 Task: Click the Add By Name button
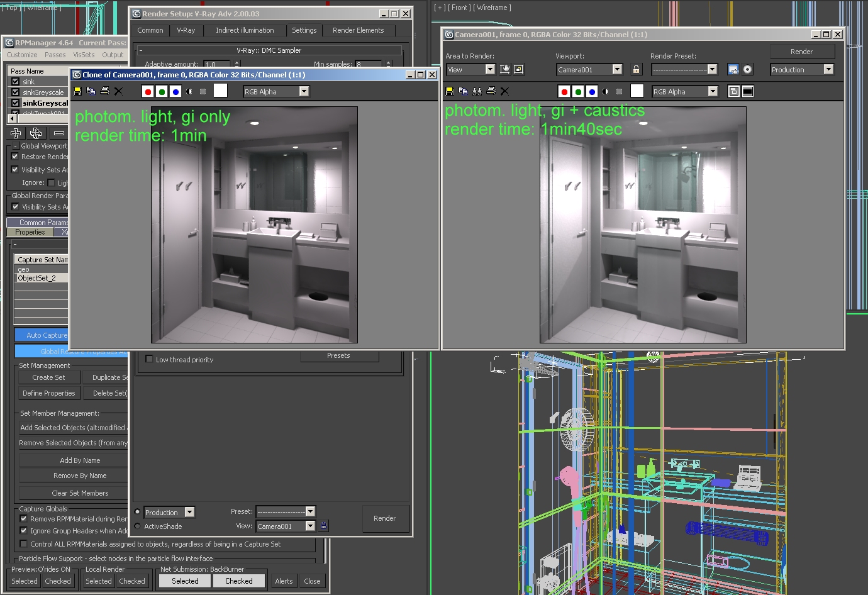pyautogui.click(x=80, y=460)
